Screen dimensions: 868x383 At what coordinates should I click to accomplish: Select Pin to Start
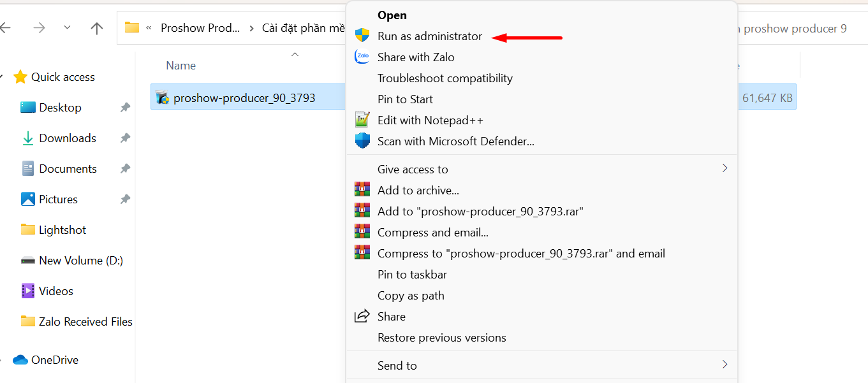point(405,99)
